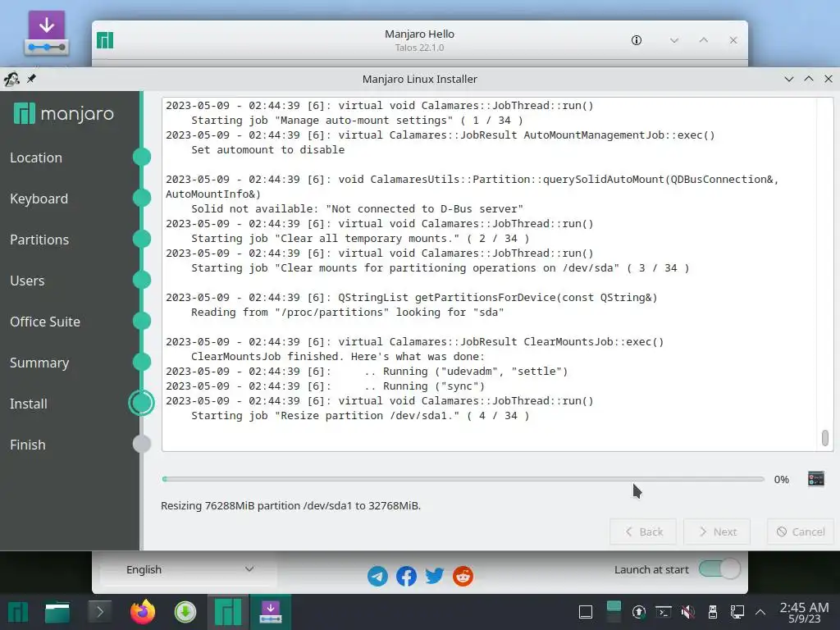Select the Users step in sidebar
The width and height of the screenshot is (840, 630).
click(27, 281)
